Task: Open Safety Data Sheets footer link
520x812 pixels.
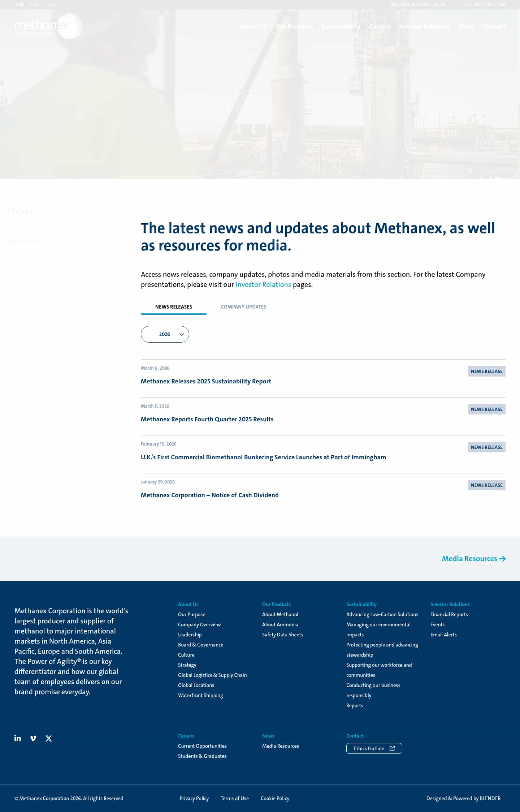Action: (x=283, y=635)
